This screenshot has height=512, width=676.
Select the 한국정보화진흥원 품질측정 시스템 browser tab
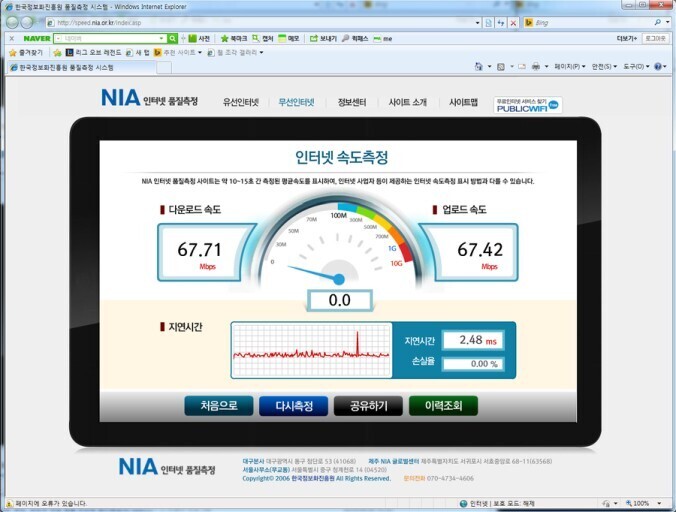[x=80, y=67]
